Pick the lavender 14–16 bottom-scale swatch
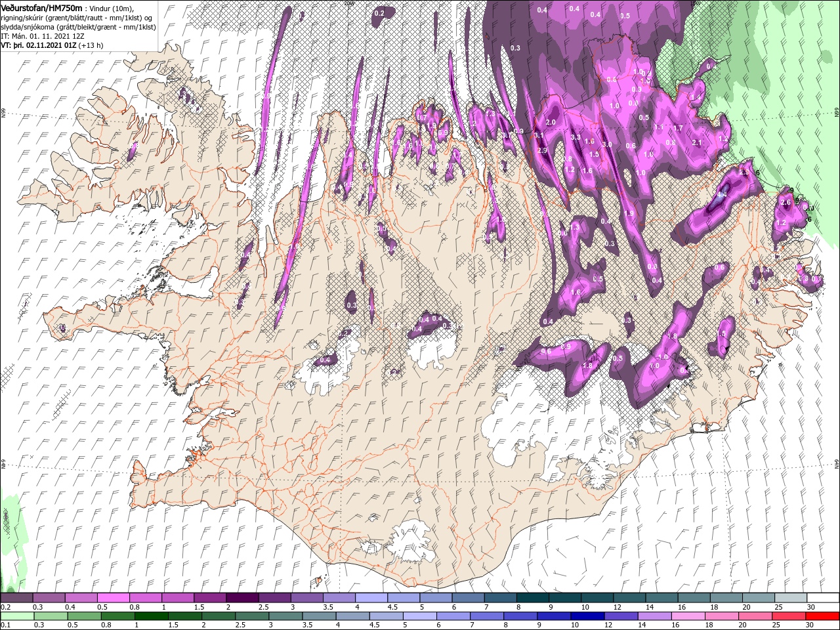 (655, 616)
